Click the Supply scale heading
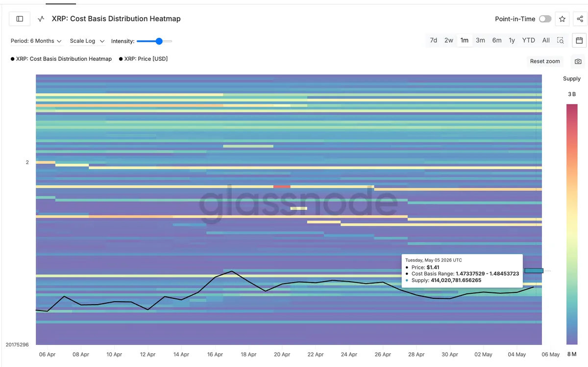 point(572,79)
